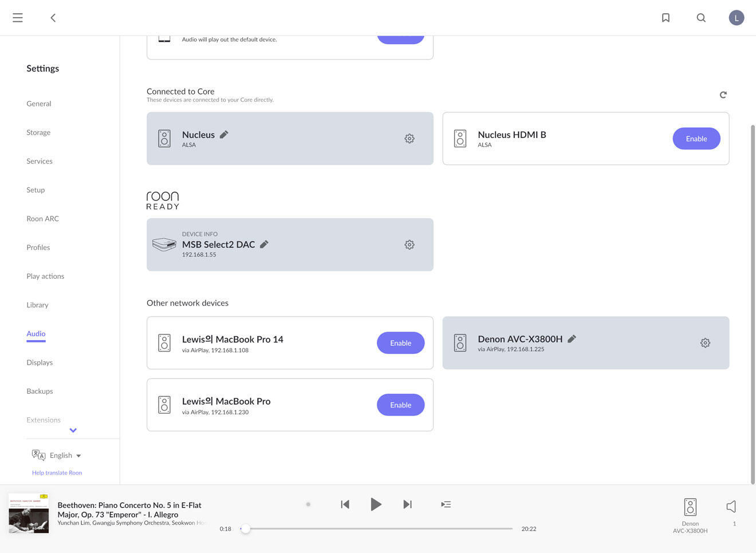Expand more settings with the down chevron
The width and height of the screenshot is (756, 553).
coord(73,430)
